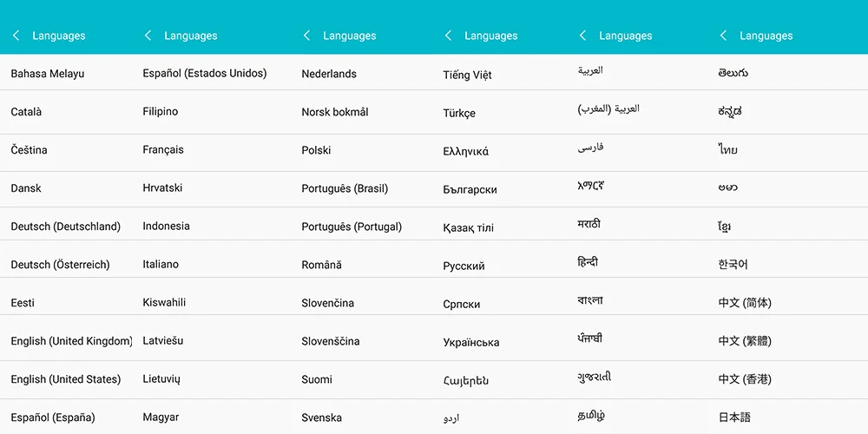Choose Italiano language entry
The height and width of the screenshot is (434, 868).
pyautogui.click(x=161, y=264)
